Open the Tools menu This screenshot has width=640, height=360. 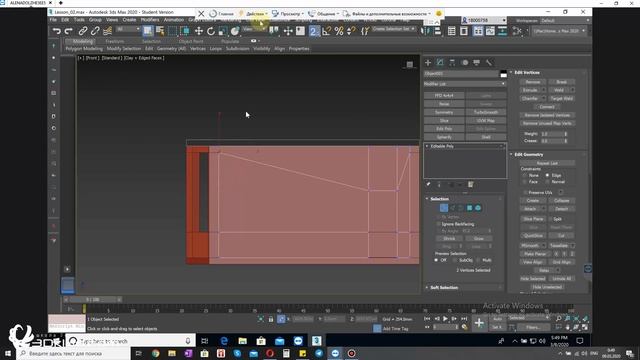pos(79,20)
